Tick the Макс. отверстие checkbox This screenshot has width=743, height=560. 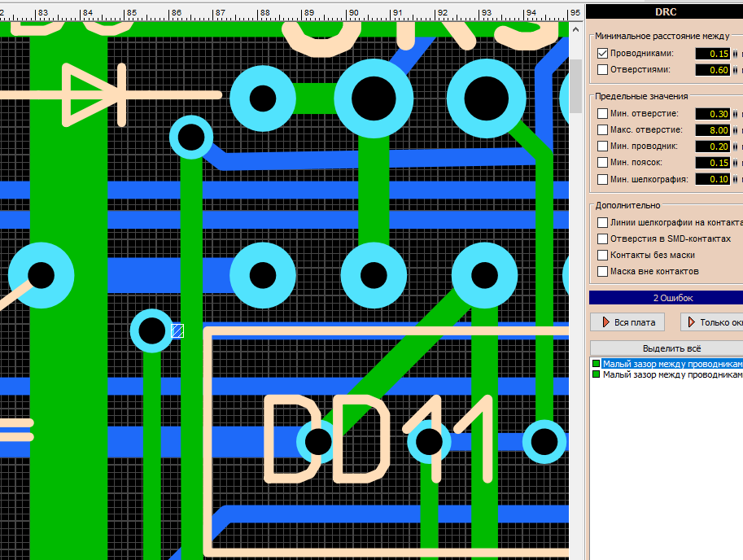(x=602, y=130)
